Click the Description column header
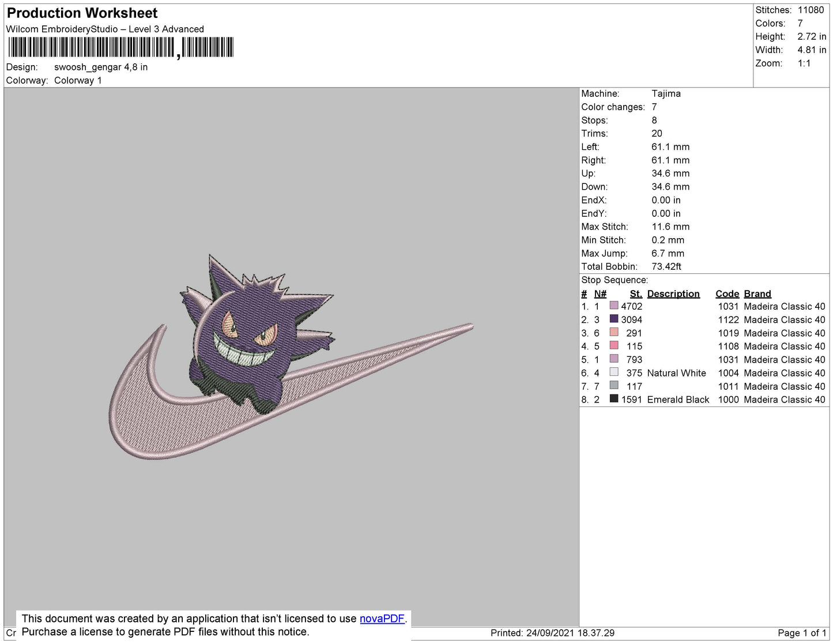833x644 pixels. (x=673, y=293)
